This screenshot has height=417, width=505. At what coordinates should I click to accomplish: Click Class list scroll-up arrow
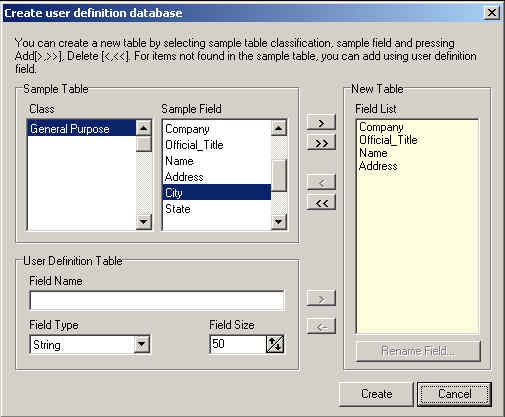pyautogui.click(x=144, y=128)
